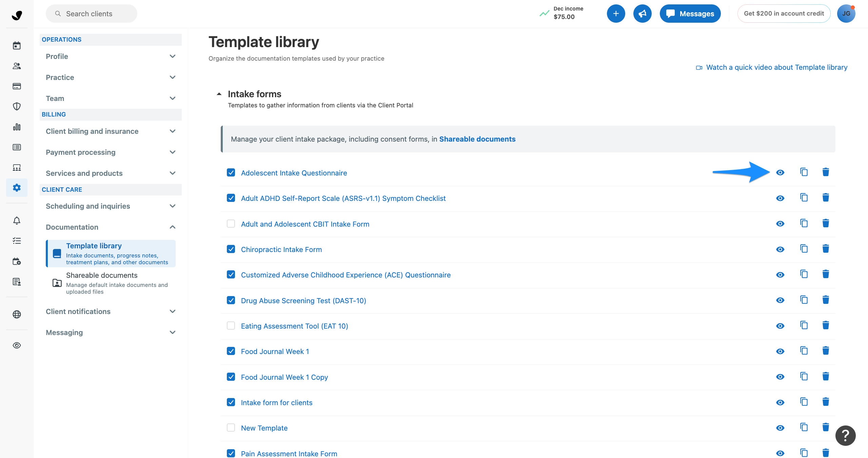Delete Eating Assessment Tool template
Screen dimensions: 868x458
tap(826, 325)
